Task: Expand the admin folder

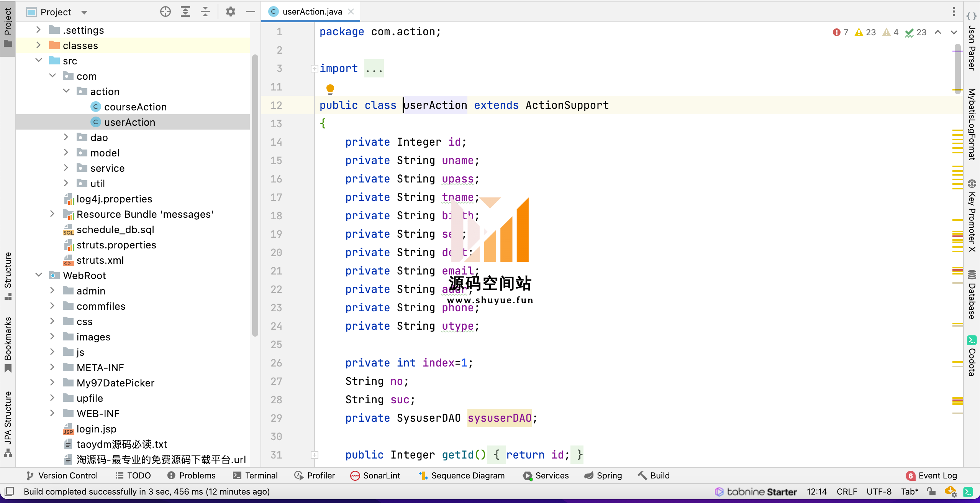Action: [52, 290]
